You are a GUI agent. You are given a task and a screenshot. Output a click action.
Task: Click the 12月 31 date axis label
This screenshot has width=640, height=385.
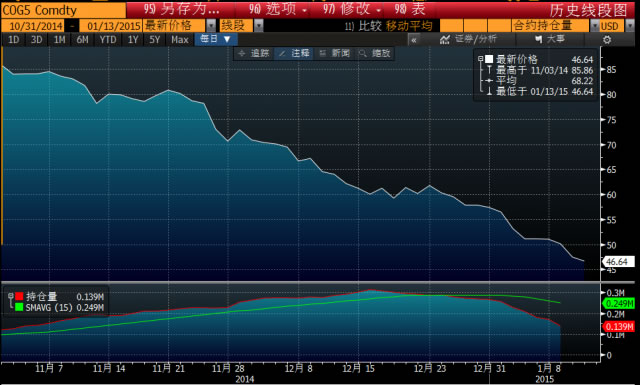click(x=489, y=369)
